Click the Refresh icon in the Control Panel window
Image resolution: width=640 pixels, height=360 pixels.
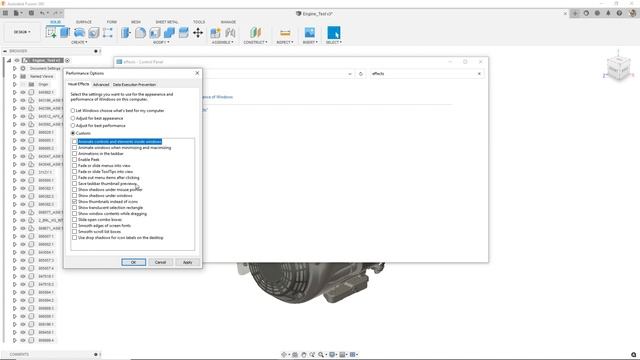(x=360, y=74)
